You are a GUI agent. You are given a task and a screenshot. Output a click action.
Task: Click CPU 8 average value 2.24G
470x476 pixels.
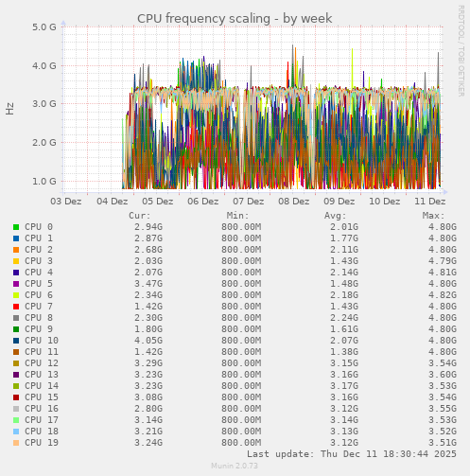(x=344, y=318)
